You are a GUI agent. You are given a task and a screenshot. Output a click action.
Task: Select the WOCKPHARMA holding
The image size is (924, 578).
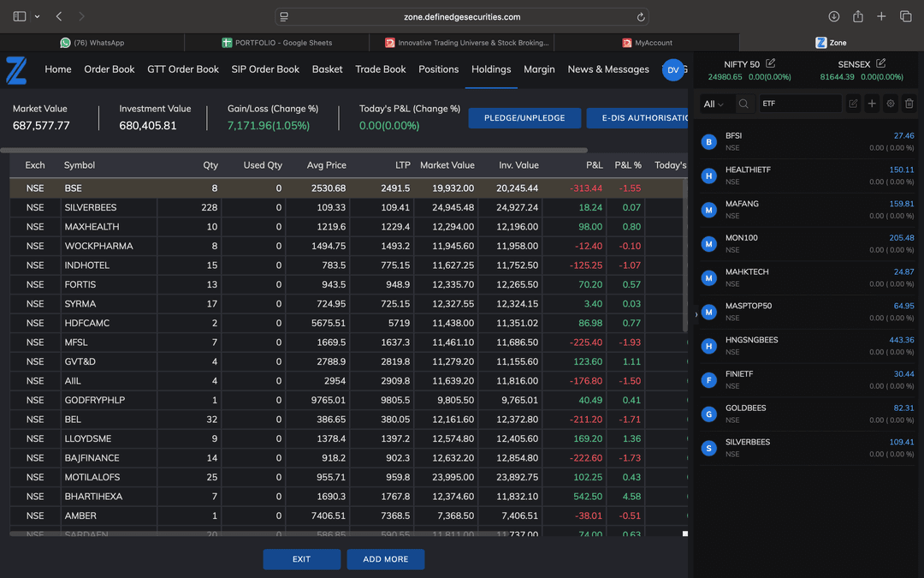pyautogui.click(x=99, y=246)
